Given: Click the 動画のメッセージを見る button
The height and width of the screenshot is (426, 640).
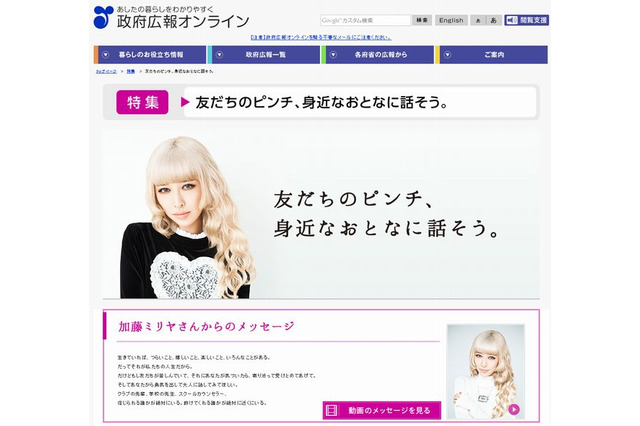Looking at the screenshot, I should [382, 410].
